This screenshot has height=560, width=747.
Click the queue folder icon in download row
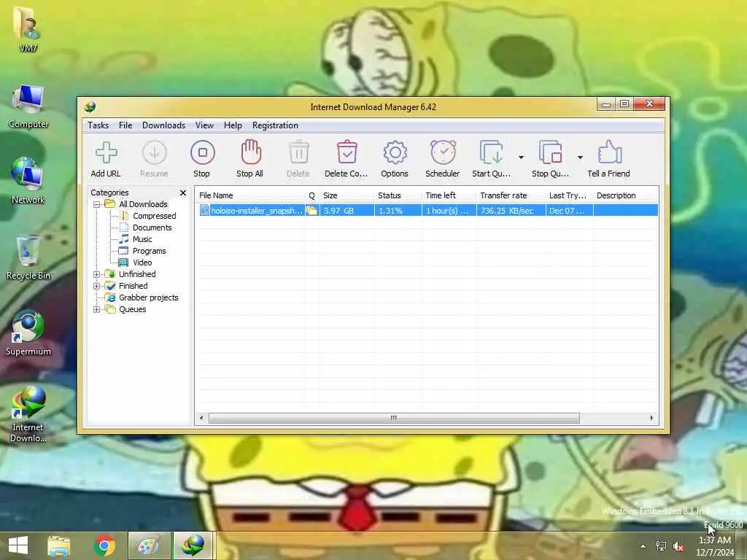(x=311, y=211)
